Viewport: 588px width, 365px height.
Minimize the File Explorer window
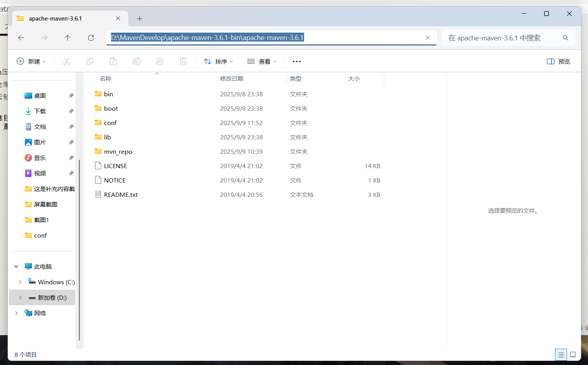click(524, 14)
